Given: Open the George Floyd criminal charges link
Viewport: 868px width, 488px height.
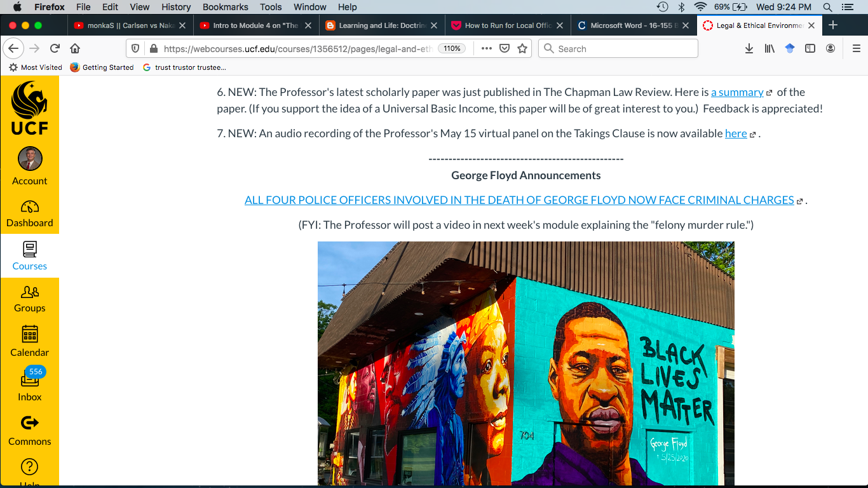Looking at the screenshot, I should point(519,200).
